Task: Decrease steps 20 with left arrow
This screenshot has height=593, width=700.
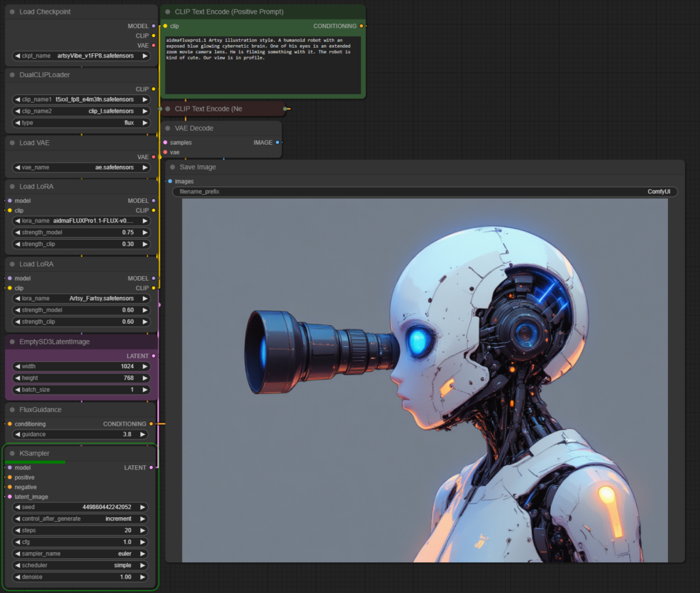Action: tap(17, 531)
